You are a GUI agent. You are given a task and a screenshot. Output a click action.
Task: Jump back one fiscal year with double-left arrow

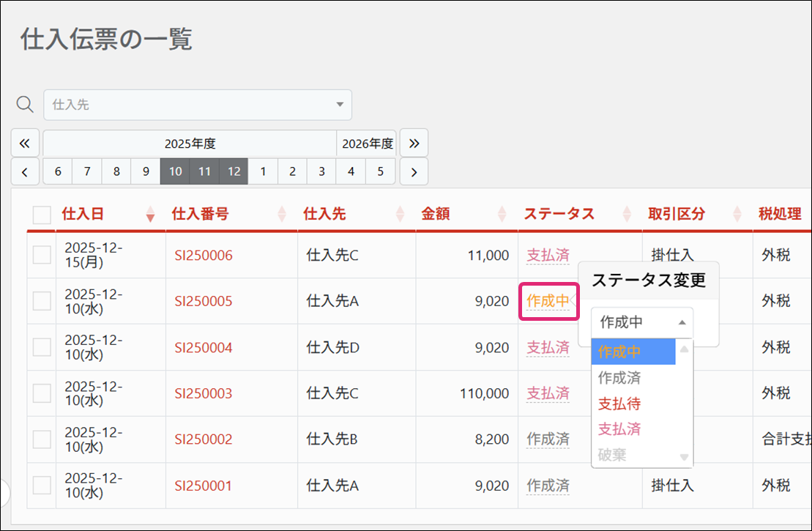click(x=25, y=143)
